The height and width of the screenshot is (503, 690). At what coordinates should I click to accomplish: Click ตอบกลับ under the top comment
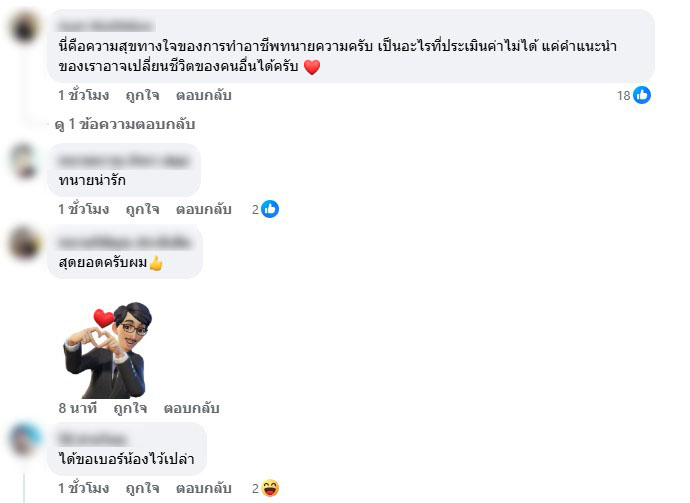(203, 95)
